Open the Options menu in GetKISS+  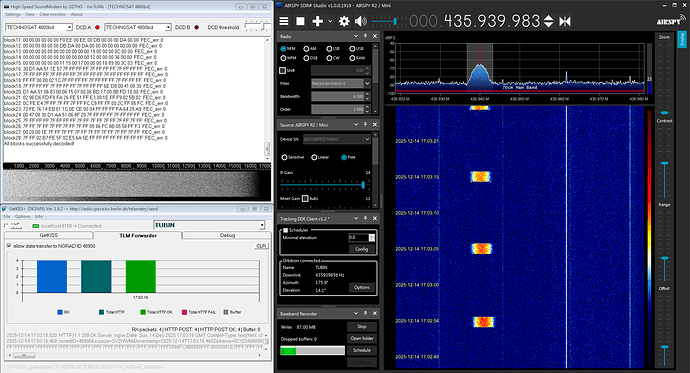click(x=22, y=216)
